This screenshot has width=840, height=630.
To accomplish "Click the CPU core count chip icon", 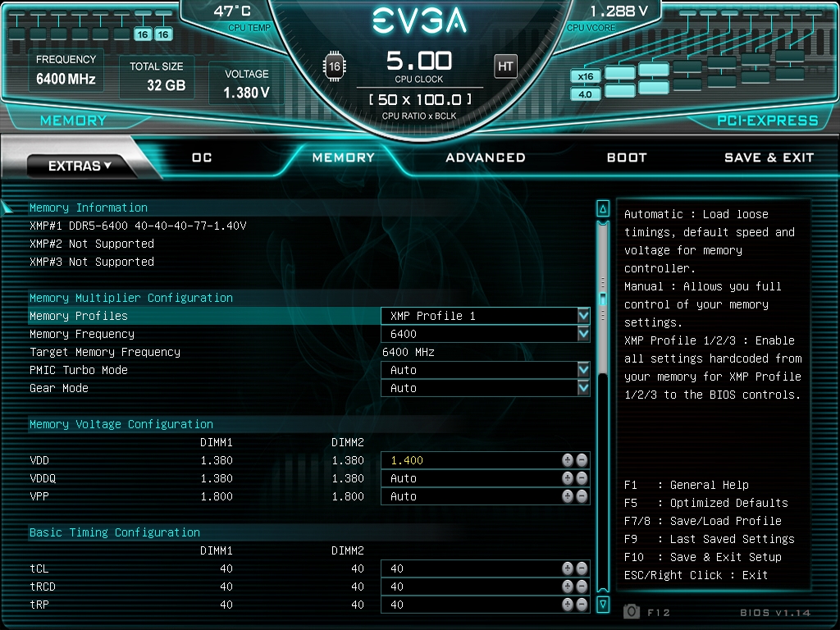I will (335, 66).
